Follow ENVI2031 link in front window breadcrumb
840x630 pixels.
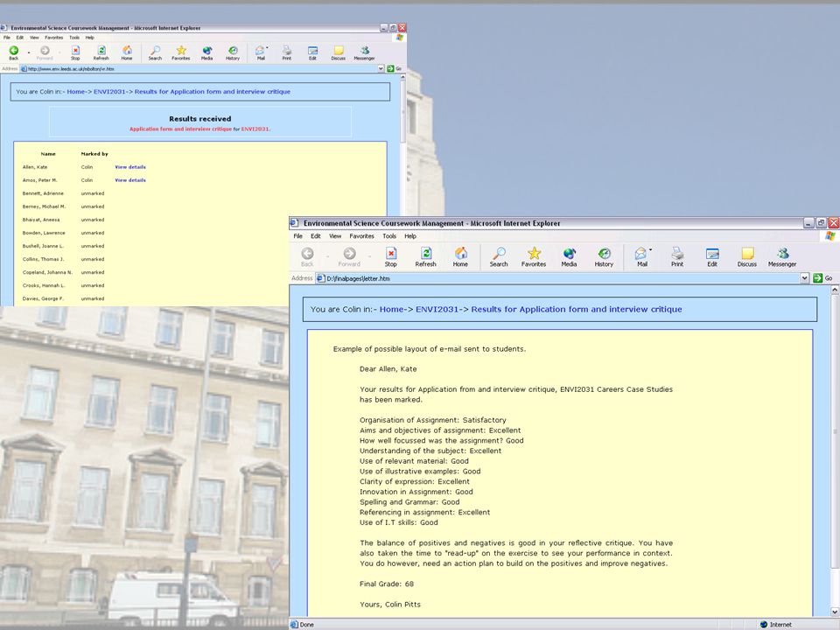click(x=437, y=309)
